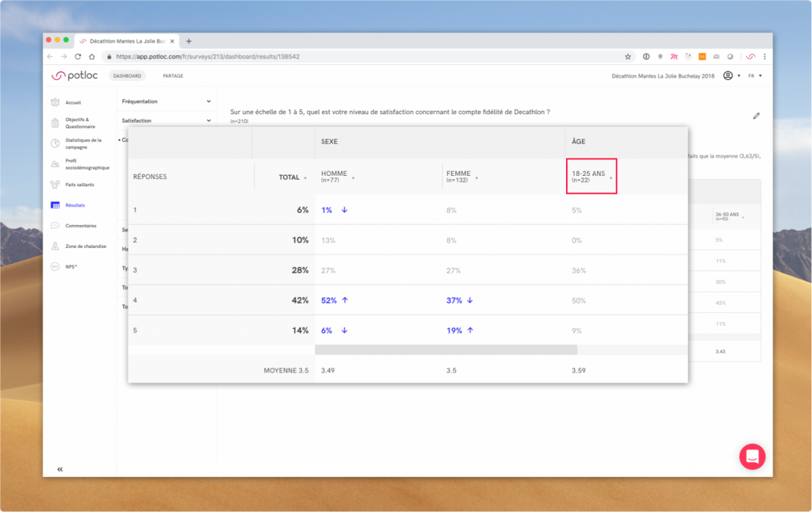This screenshot has width=812, height=512.
Task: Click the survey question text
Action: click(390, 112)
